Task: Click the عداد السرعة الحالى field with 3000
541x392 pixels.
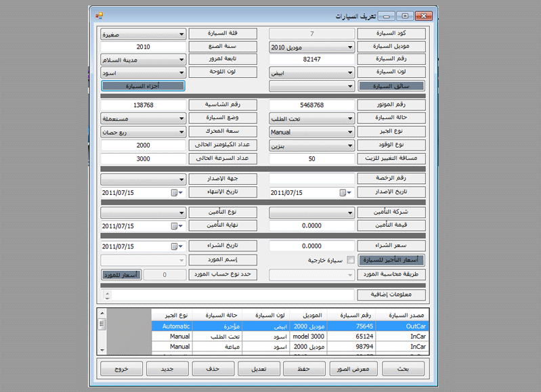Action: click(x=143, y=158)
